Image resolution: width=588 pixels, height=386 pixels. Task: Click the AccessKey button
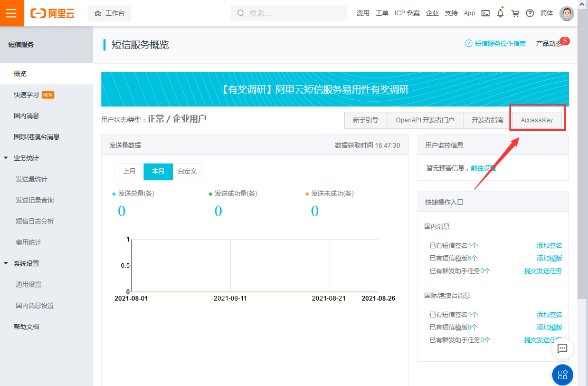pyautogui.click(x=536, y=120)
